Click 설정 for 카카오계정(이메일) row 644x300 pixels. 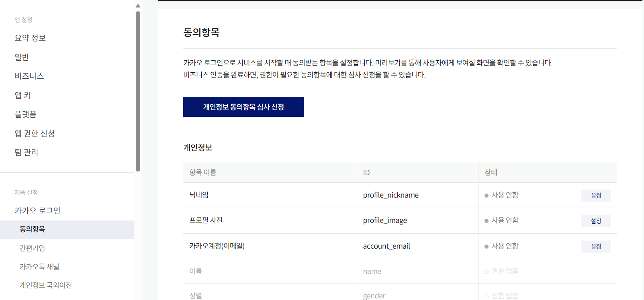[596, 246]
